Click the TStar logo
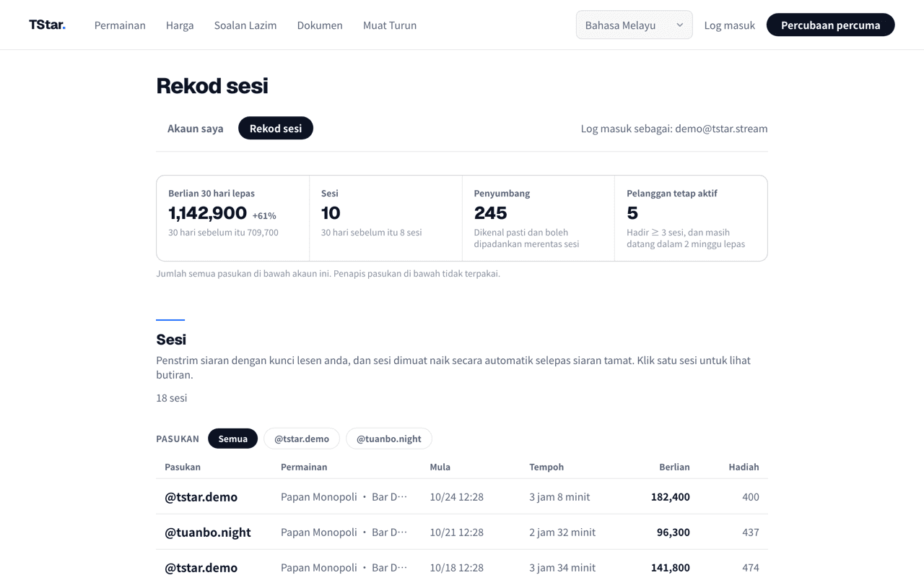 47,25
